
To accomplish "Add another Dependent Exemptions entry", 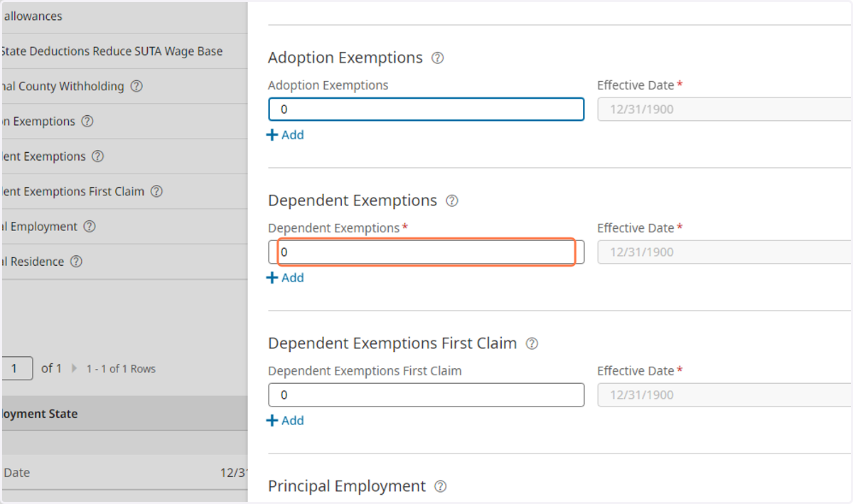I will pyautogui.click(x=285, y=278).
